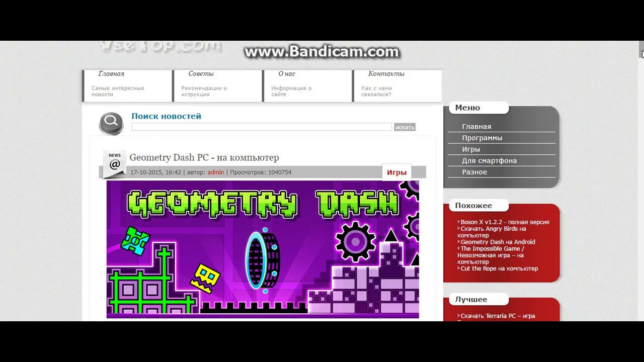Click the Geometry Dash banner image
This screenshot has height=362, width=644.
click(x=263, y=249)
